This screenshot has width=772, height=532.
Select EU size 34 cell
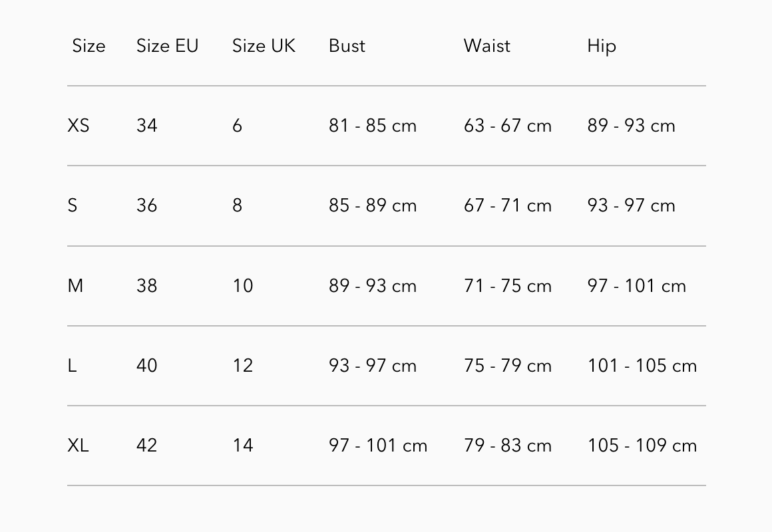coord(146,126)
